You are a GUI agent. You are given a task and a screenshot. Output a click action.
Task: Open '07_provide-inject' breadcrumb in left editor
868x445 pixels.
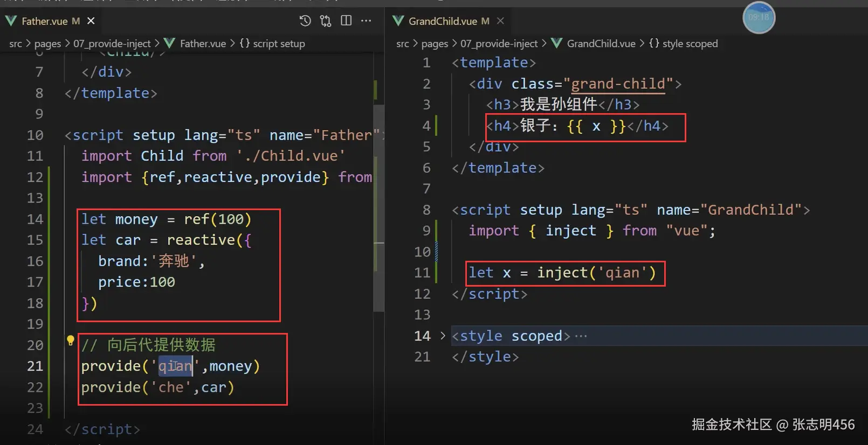coord(112,44)
